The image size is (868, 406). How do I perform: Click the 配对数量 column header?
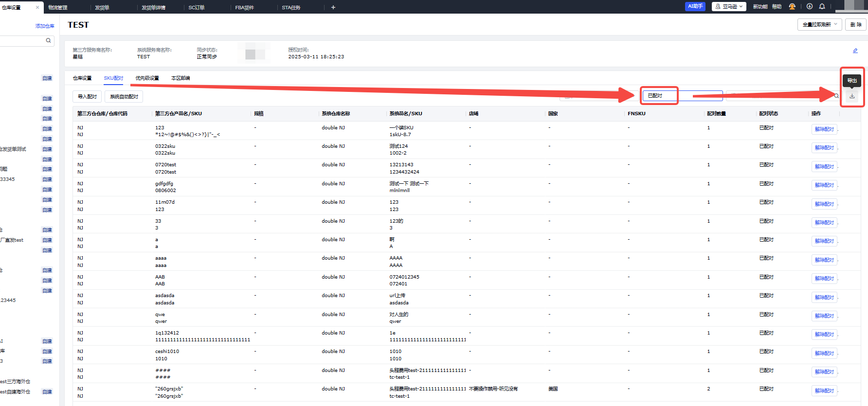[x=716, y=114]
